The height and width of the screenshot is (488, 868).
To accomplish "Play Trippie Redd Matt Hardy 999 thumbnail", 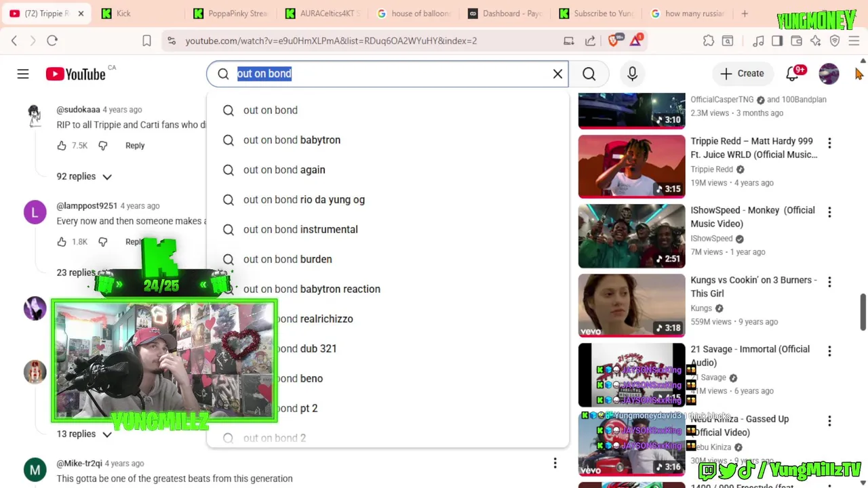I will point(631,166).
